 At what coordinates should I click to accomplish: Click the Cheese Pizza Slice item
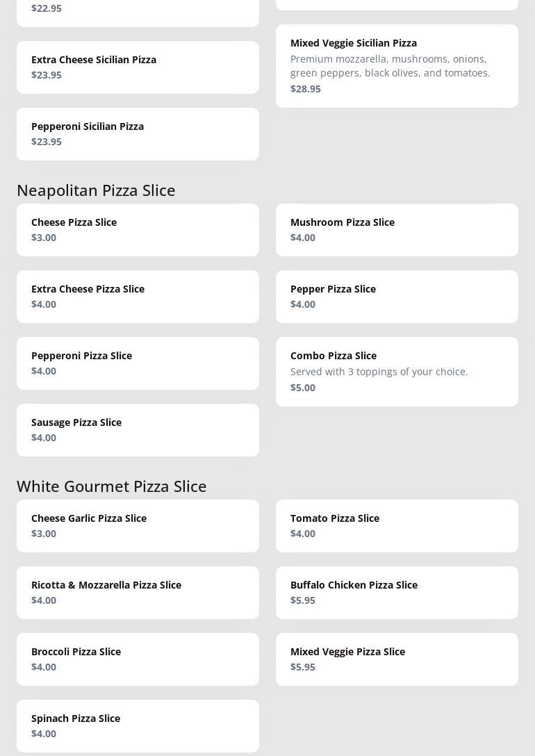[138, 230]
